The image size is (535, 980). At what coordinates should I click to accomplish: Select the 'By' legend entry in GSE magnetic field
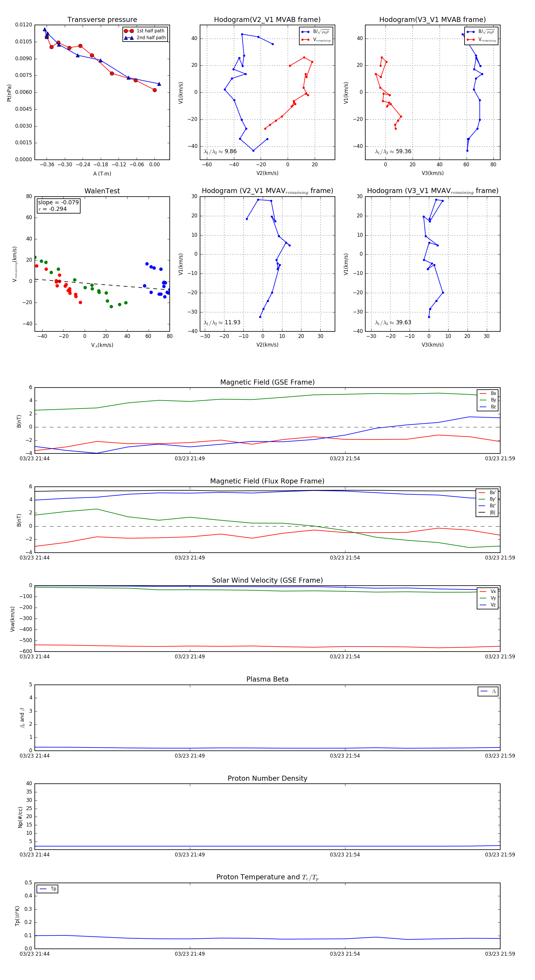point(488,400)
